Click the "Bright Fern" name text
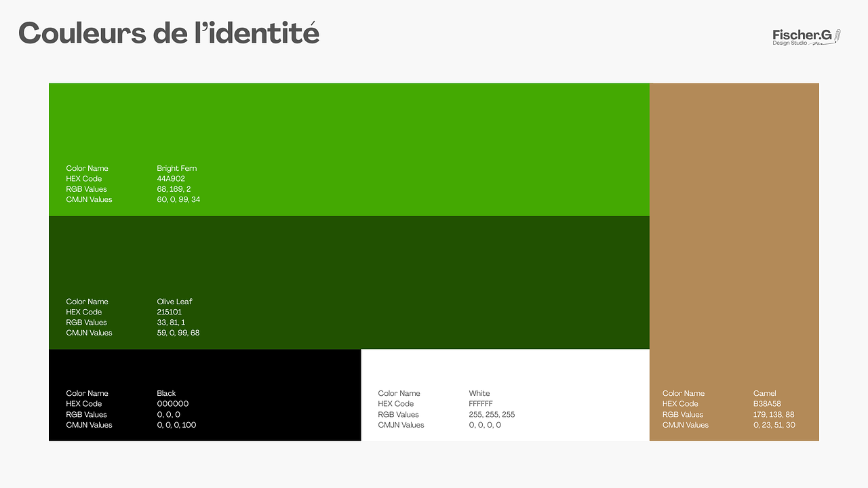Viewport: 868px width, 488px height. click(176, 168)
